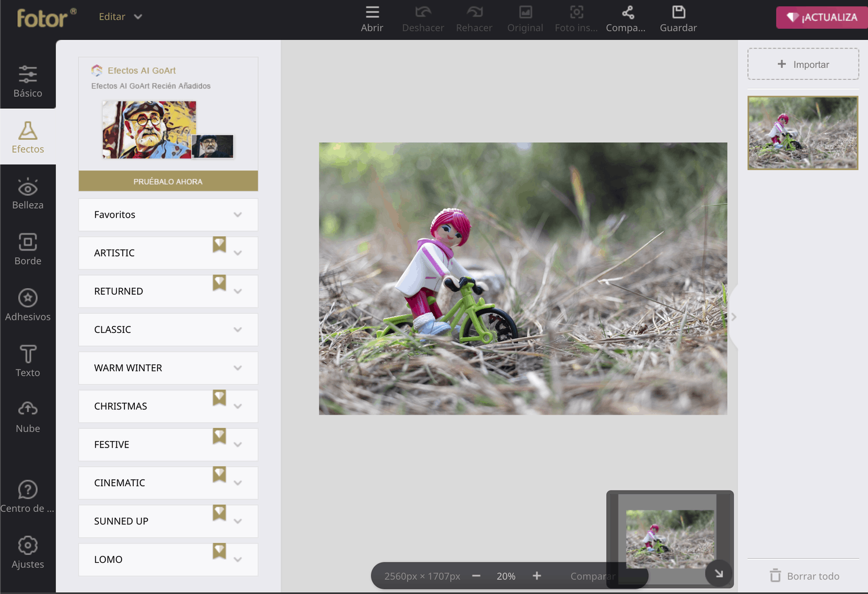Open the Editar mode dropdown

coord(120,17)
